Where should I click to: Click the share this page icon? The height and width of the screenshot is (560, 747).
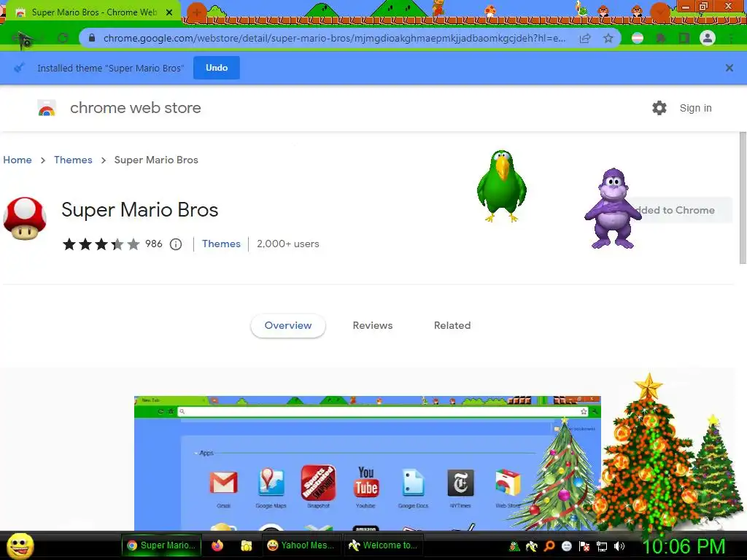(585, 39)
